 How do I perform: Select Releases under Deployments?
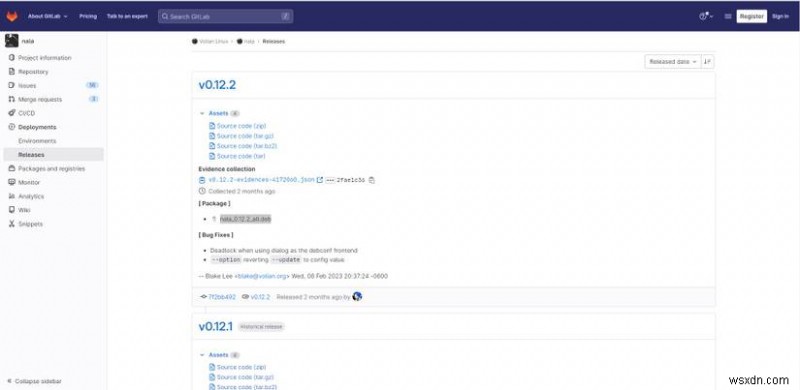tap(54, 155)
